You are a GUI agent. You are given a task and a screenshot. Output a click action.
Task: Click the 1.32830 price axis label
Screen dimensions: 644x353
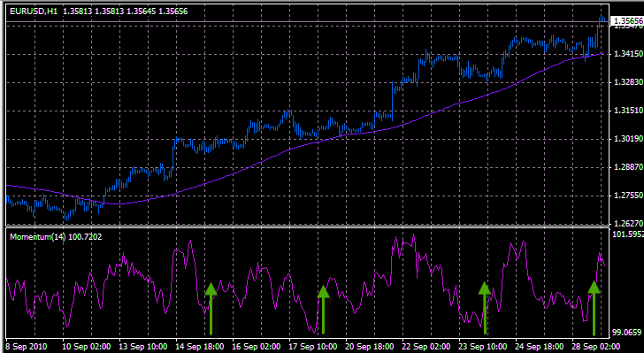(x=627, y=82)
